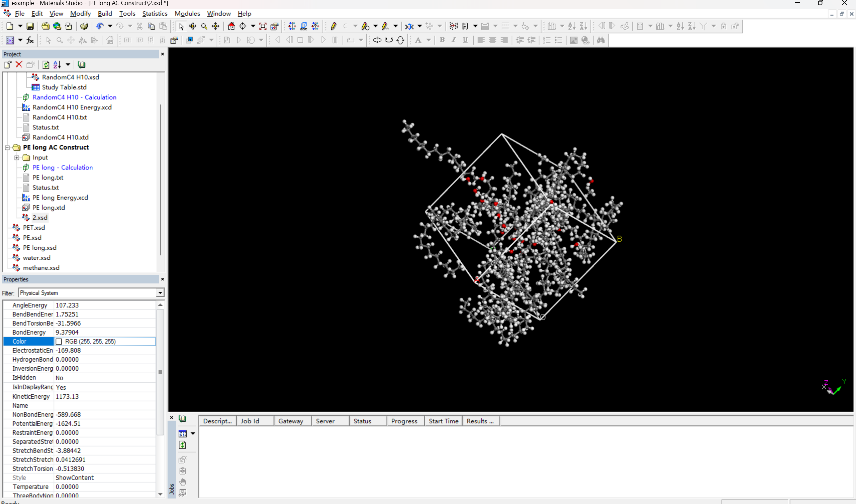Select the 3D Viewer Rotation tool
856x504 pixels.
(193, 26)
